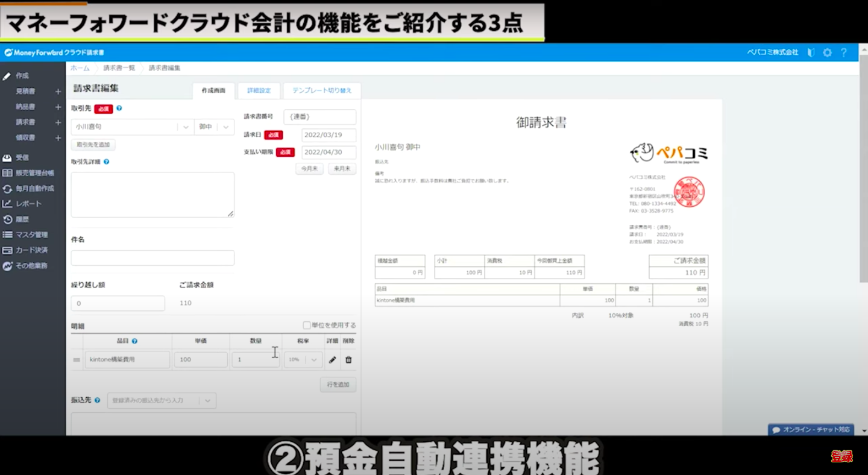The image size is (868, 475).
Task: Click the plus icon next to 領収書
Action: [58, 138]
